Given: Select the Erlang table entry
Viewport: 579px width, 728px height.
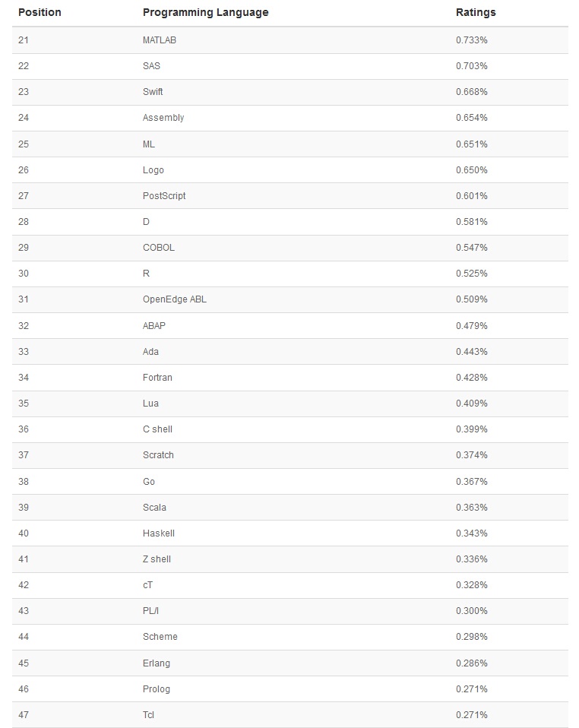Looking at the screenshot, I should (157, 663).
